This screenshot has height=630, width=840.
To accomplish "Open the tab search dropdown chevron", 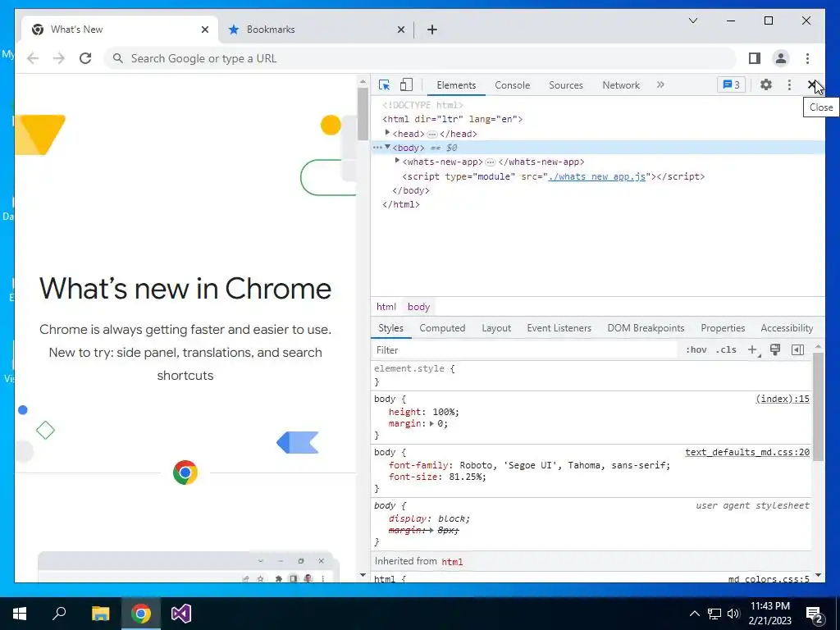I will [x=692, y=21].
